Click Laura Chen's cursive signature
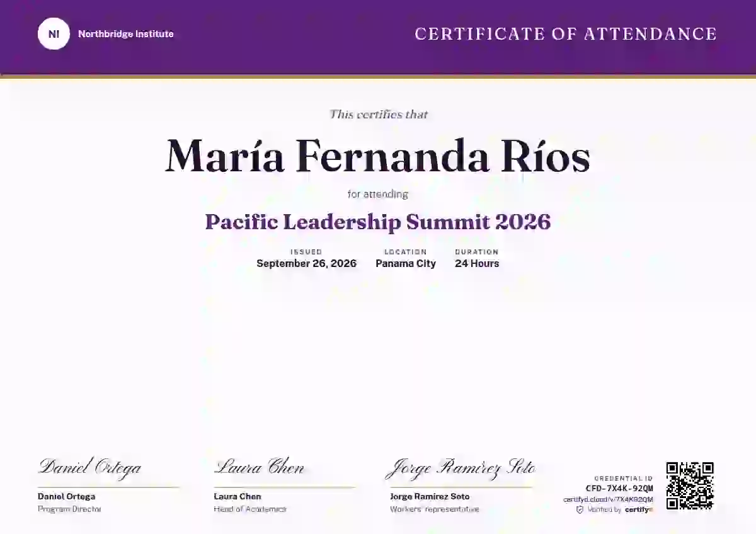Viewport: 756px width, 534px height. pyautogui.click(x=259, y=467)
